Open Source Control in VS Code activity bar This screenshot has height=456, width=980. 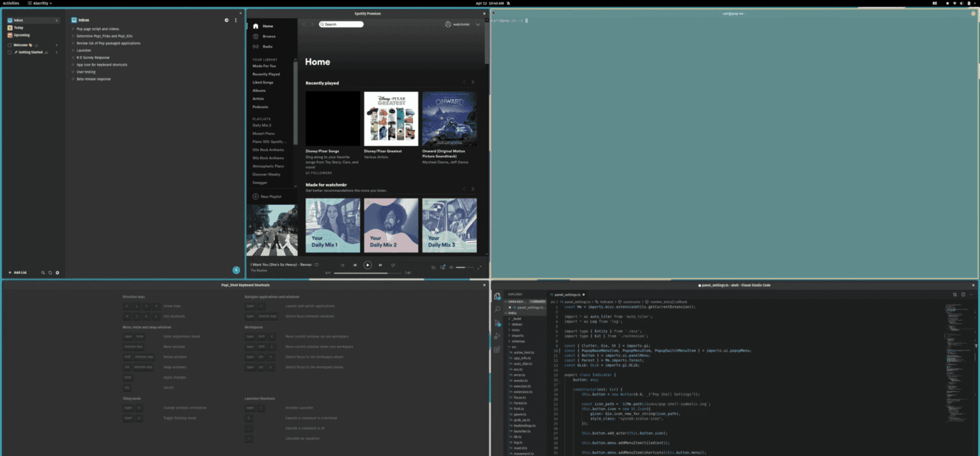498,323
